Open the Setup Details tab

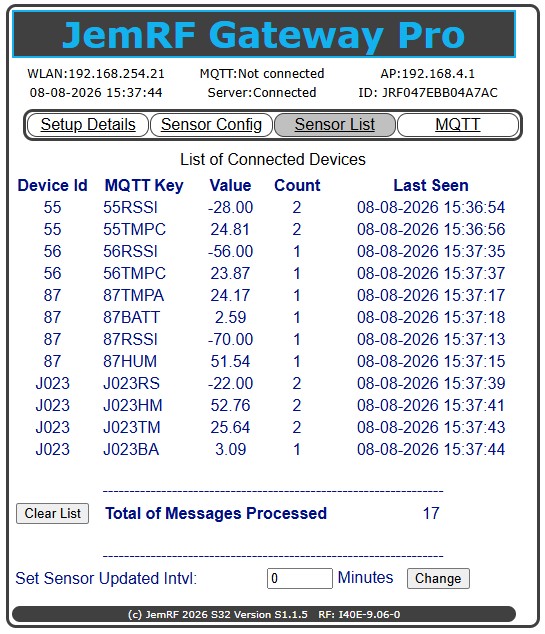pos(88,125)
